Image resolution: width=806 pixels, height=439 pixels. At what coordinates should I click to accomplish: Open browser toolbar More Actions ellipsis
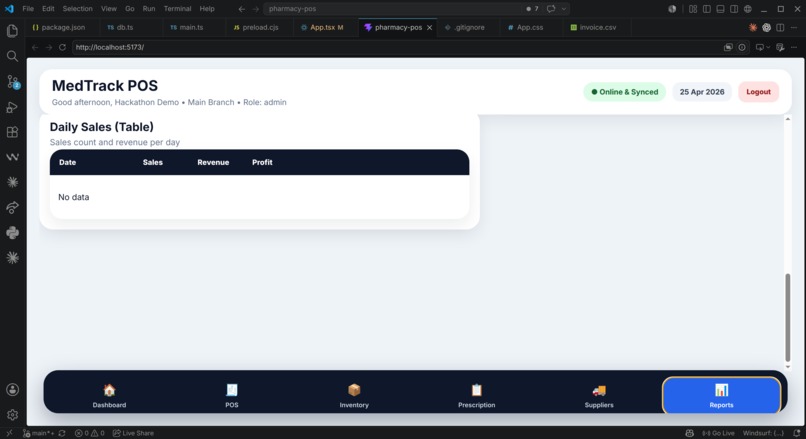tap(794, 47)
